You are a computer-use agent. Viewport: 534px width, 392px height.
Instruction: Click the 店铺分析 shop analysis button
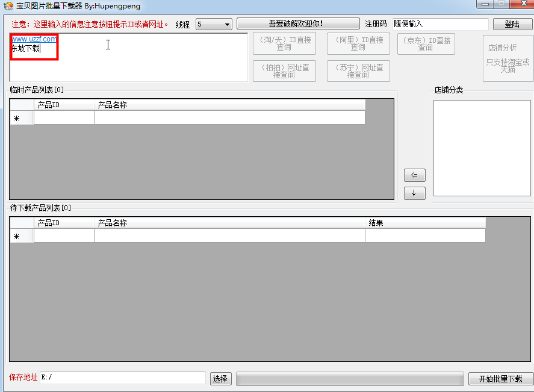(x=508, y=58)
